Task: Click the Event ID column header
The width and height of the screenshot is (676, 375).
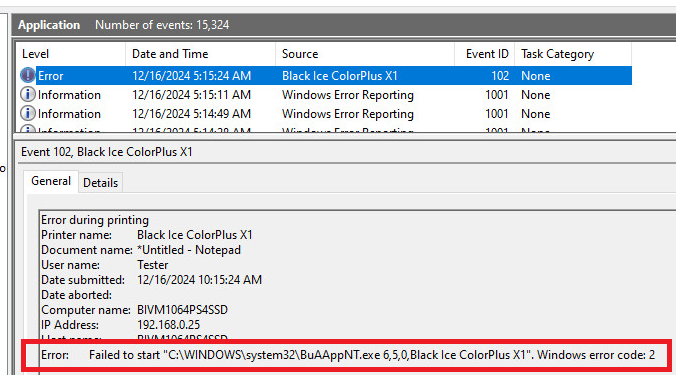Action: (485, 54)
